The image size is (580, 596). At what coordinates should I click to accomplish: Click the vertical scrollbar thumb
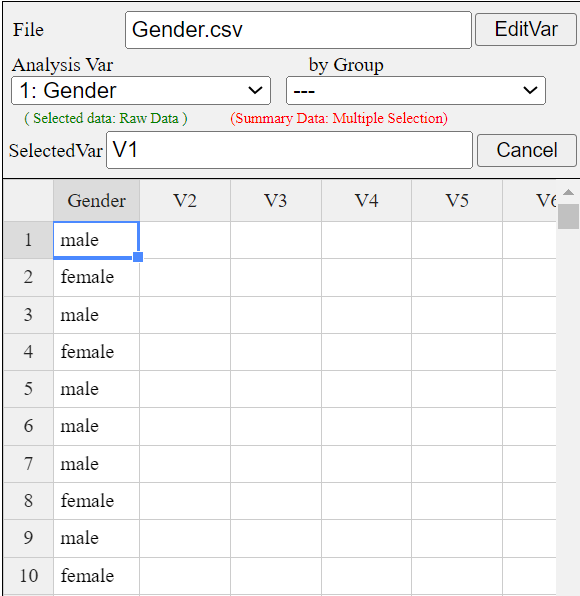568,216
